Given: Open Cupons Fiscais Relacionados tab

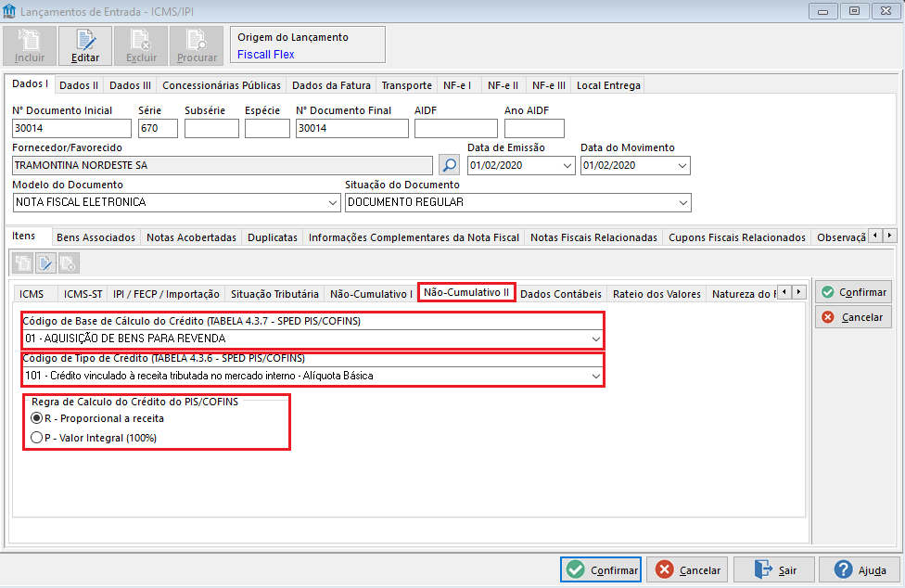Looking at the screenshot, I should coord(737,237).
